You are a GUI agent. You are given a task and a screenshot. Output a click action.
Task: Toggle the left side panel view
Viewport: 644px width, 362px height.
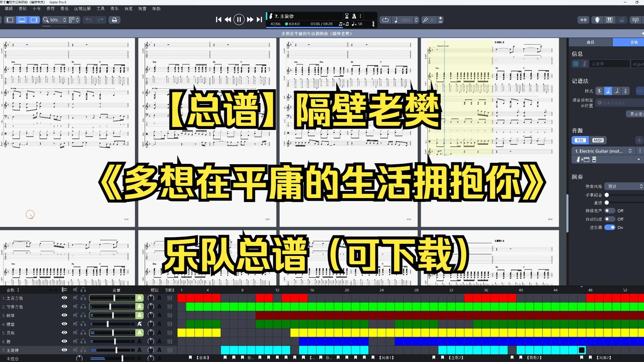click(10, 20)
